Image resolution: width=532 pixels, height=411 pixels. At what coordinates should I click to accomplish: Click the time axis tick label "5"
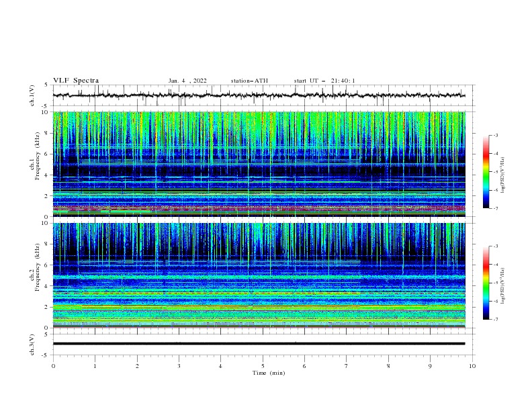[263, 366]
